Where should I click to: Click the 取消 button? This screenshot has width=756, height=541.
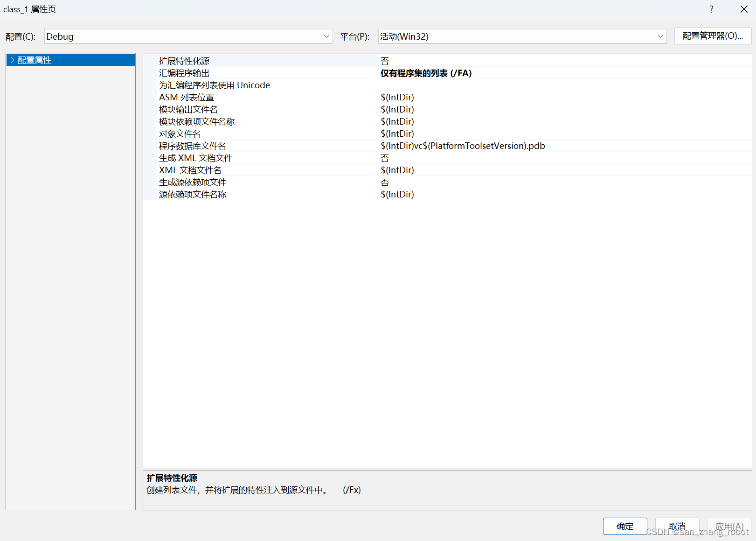pos(677,526)
